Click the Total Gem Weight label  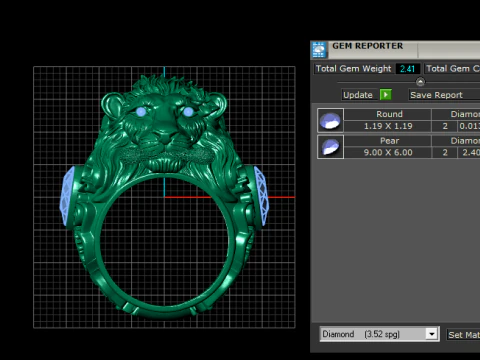click(x=353, y=69)
